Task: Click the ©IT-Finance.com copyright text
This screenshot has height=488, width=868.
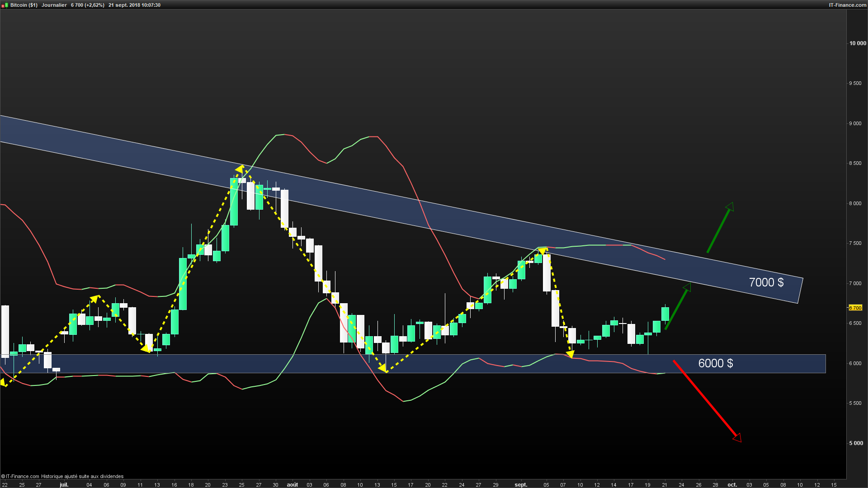Action: (20, 476)
